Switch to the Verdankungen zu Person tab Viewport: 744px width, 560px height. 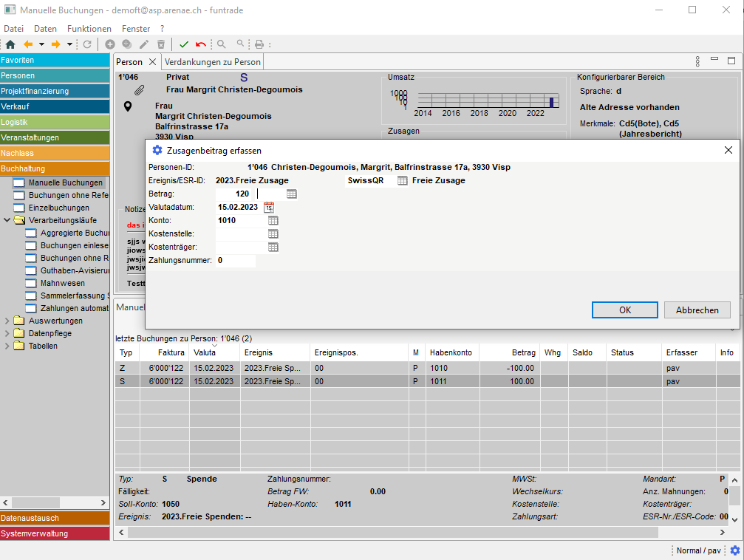pyautogui.click(x=213, y=62)
